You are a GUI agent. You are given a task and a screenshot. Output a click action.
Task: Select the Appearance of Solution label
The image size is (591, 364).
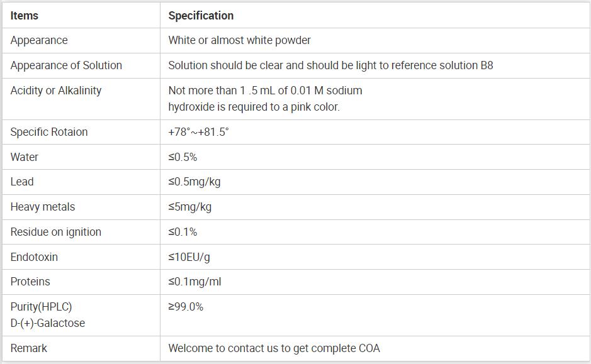click(66, 65)
